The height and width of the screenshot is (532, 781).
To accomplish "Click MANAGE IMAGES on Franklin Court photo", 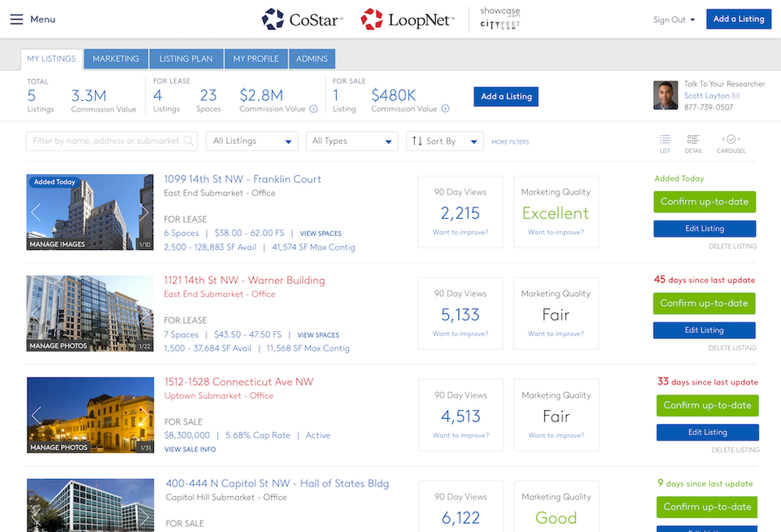I will (x=57, y=244).
